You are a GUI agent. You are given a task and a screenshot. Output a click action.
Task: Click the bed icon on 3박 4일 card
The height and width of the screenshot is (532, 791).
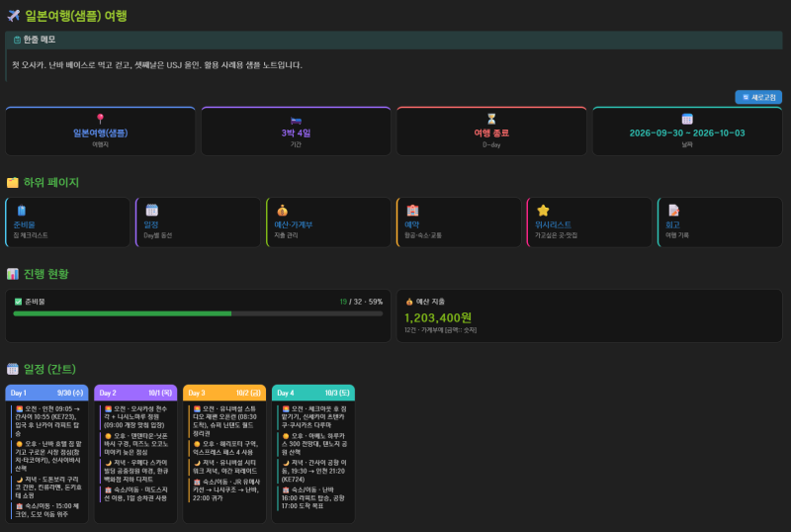pyautogui.click(x=296, y=120)
